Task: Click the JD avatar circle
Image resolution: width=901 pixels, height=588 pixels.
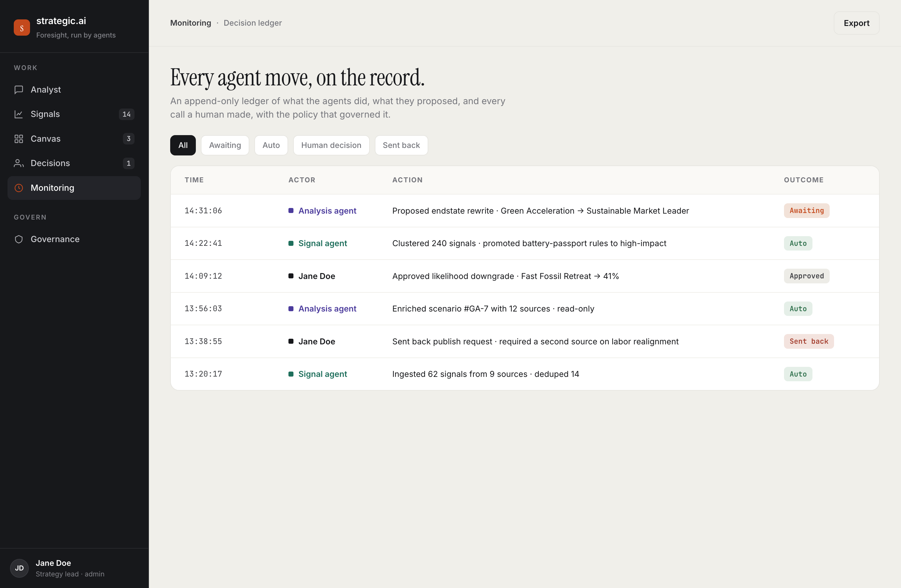Action: coord(19,568)
